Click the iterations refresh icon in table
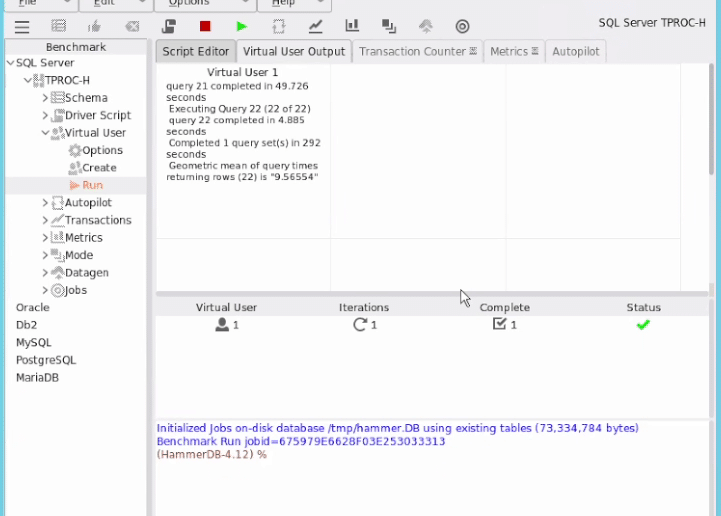Image resolution: width=721 pixels, height=516 pixels. tap(360, 325)
